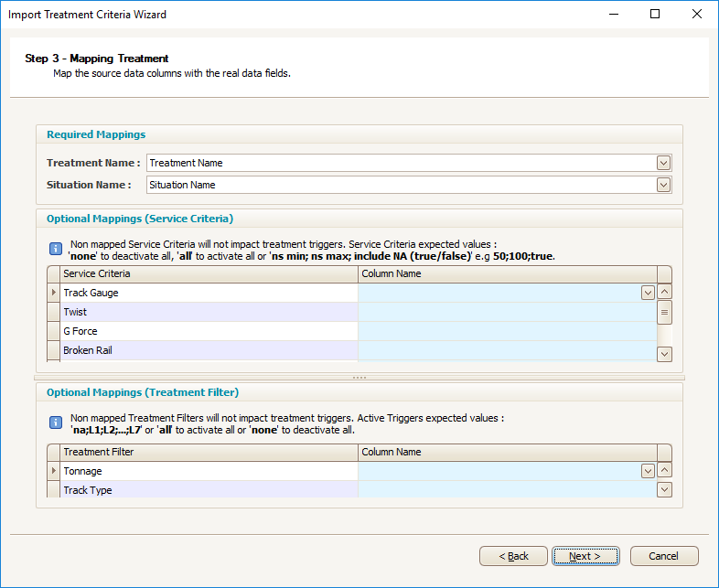Click the Service Criteria column header
Image resolution: width=719 pixels, height=588 pixels.
tap(209, 273)
